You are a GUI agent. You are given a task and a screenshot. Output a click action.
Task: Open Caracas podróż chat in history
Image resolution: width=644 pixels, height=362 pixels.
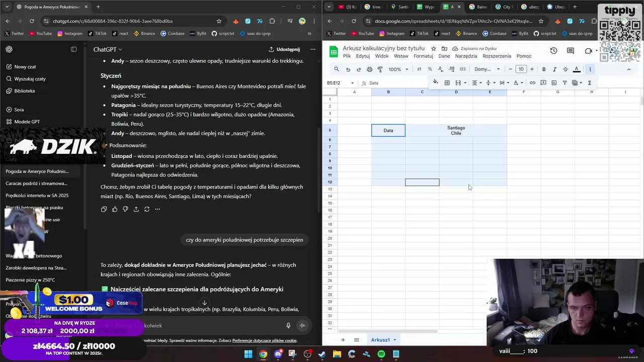point(36,184)
